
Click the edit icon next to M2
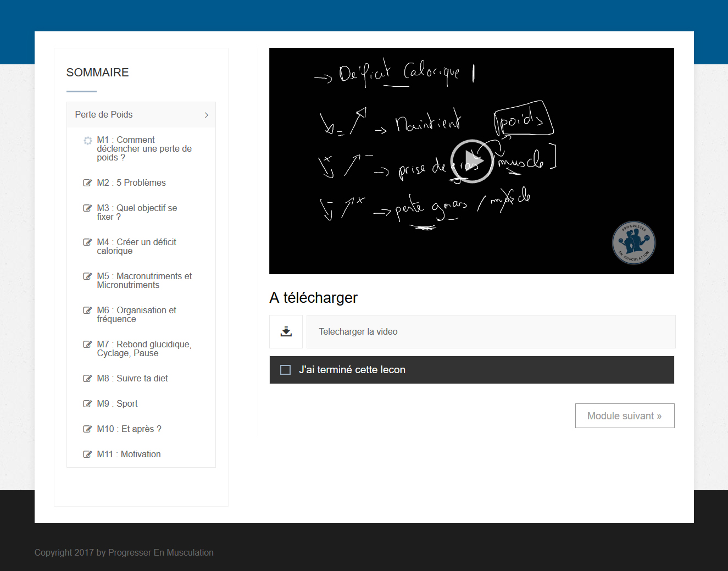tap(87, 183)
